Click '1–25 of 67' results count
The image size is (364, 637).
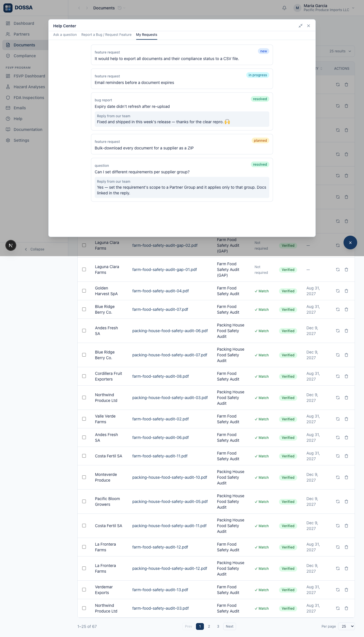[87, 626]
